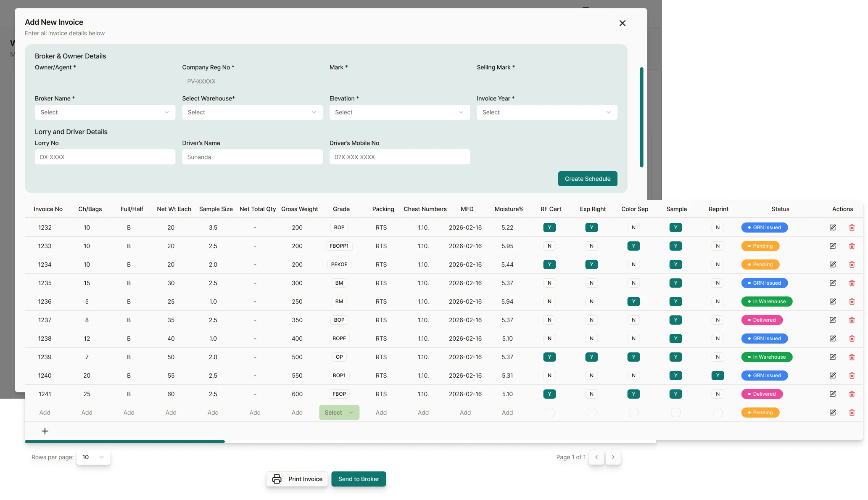This screenshot has width=868, height=500.
Task: Edit invoice 1240 row
Action: pyautogui.click(x=833, y=376)
